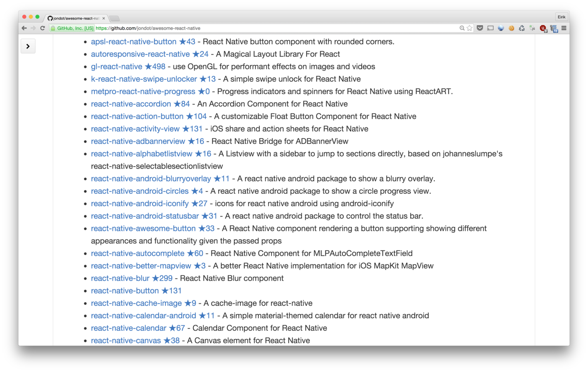Click the browser forward arrow
The image size is (588, 372).
[x=33, y=28]
